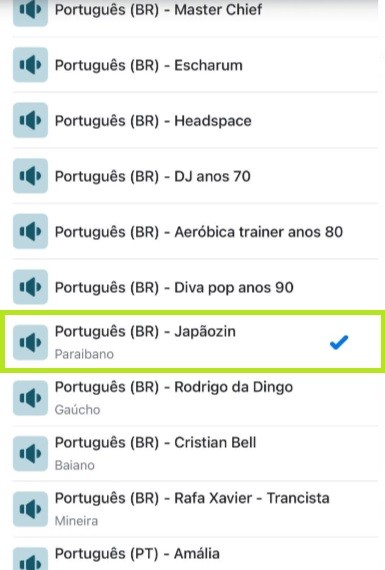The height and width of the screenshot is (570, 385).
Task: Preview the Headspace voice speaker icon
Action: pos(30,120)
